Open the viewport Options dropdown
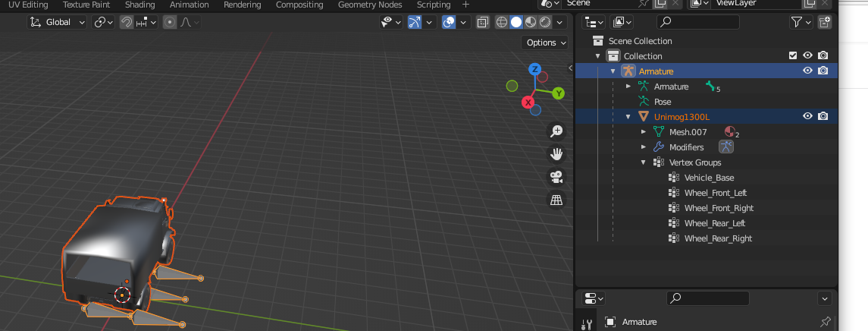This screenshot has width=868, height=331. click(x=545, y=43)
